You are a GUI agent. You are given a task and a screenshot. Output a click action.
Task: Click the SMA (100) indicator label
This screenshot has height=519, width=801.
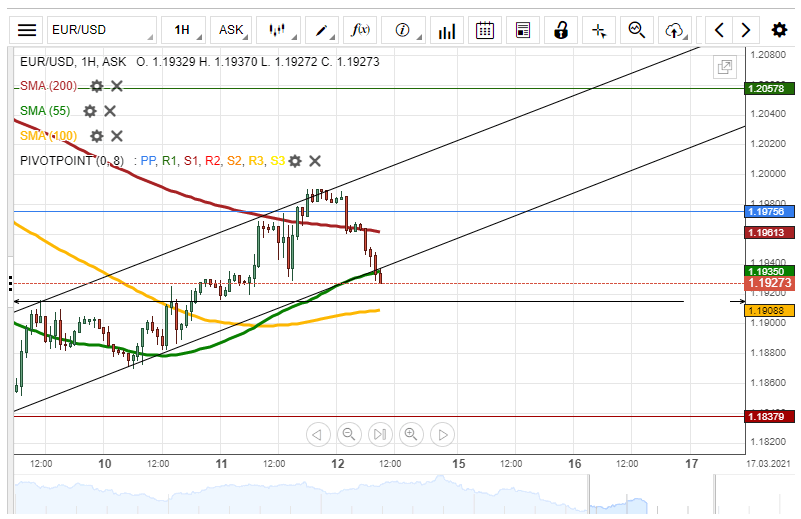click(49, 136)
